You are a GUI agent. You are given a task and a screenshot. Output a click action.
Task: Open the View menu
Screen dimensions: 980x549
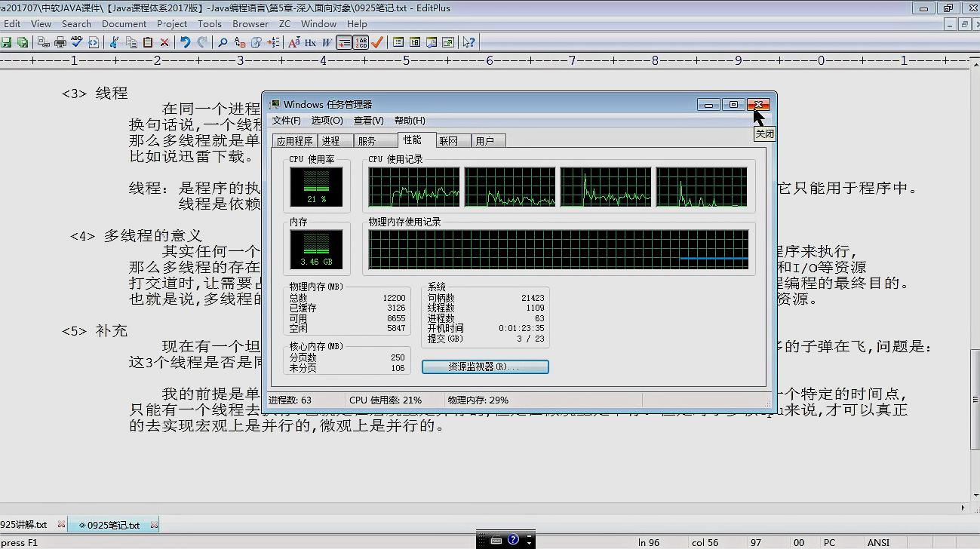pyautogui.click(x=41, y=24)
